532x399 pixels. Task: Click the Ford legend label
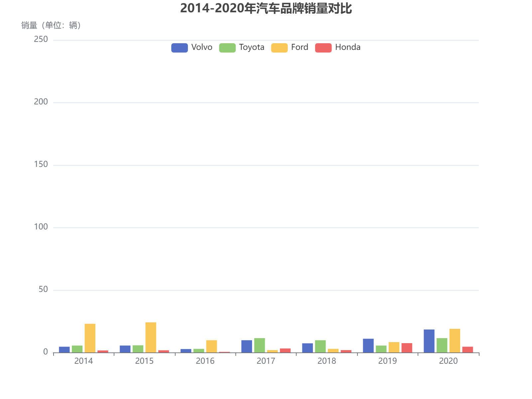(x=300, y=47)
